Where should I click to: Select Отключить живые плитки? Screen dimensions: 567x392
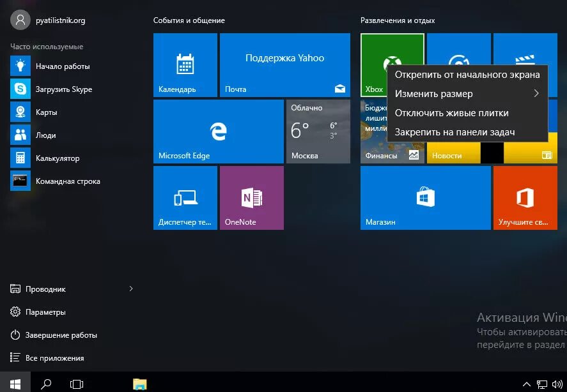point(467,113)
